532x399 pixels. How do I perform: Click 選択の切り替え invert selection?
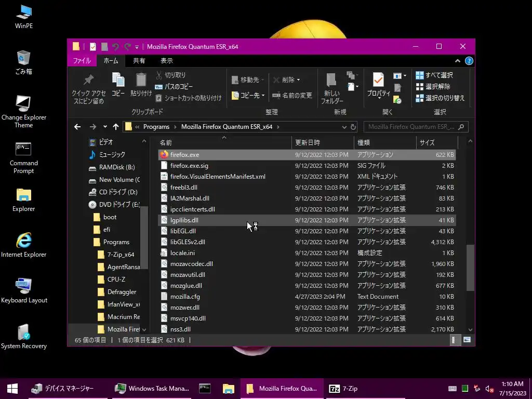pos(440,98)
